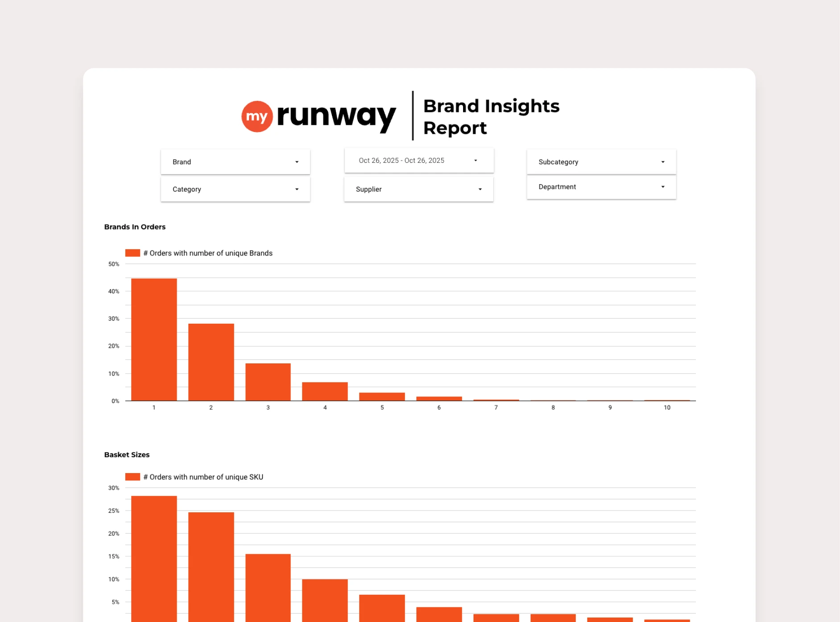
Task: Click the 50% axis label in Brands chart
Action: click(114, 264)
